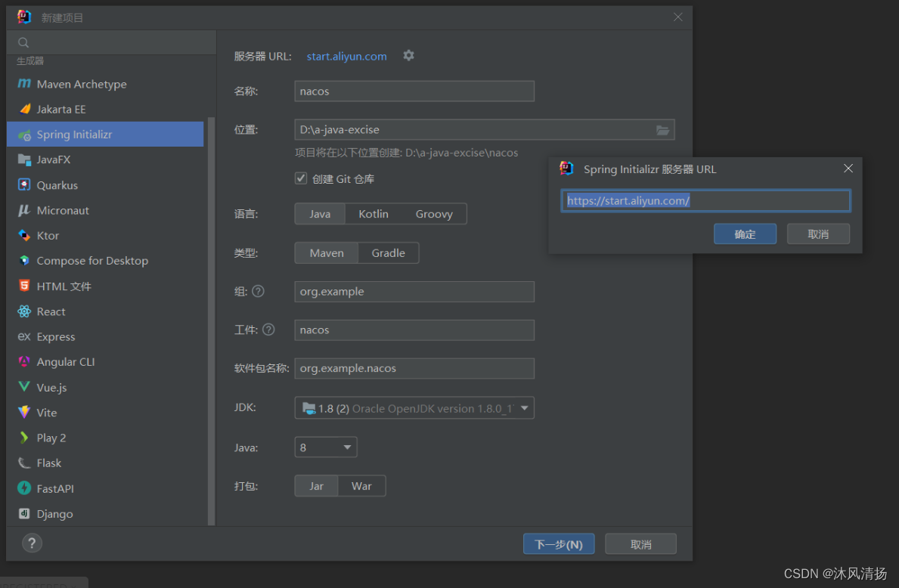Viewport: 899px width, 588px height.
Task: Click the FastAPI bolt icon
Action: (24, 488)
